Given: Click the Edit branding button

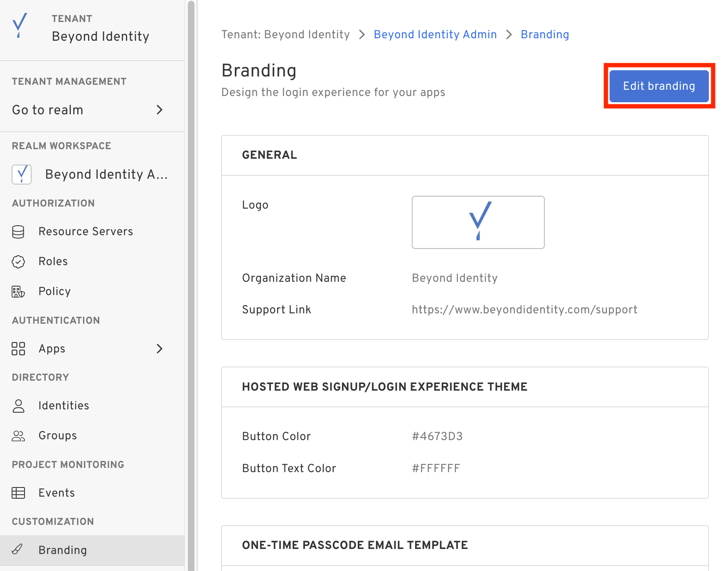Looking at the screenshot, I should point(659,86).
